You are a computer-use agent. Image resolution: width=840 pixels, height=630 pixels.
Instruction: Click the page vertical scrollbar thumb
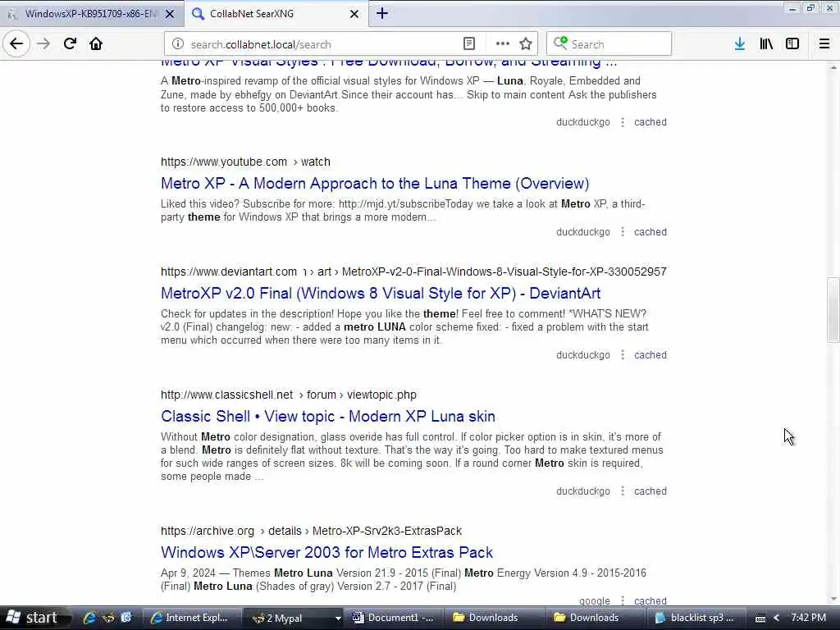(833, 310)
